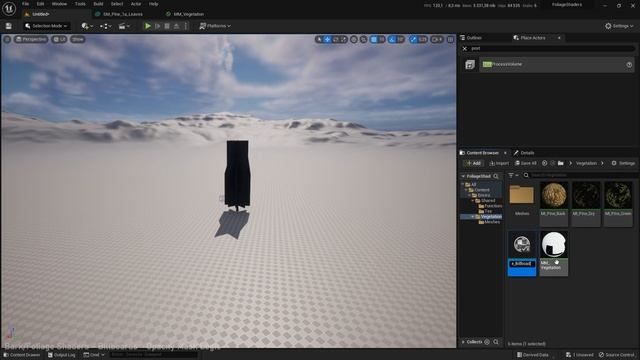Click the Unreal Engine logo icon
The height and width of the screenshot is (360, 640).
pos(9,8)
